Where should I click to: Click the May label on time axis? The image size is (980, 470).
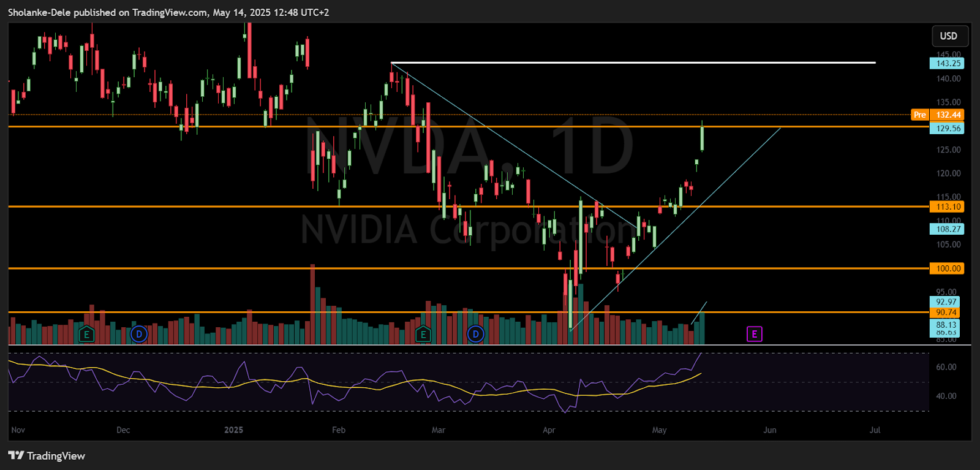pyautogui.click(x=659, y=430)
